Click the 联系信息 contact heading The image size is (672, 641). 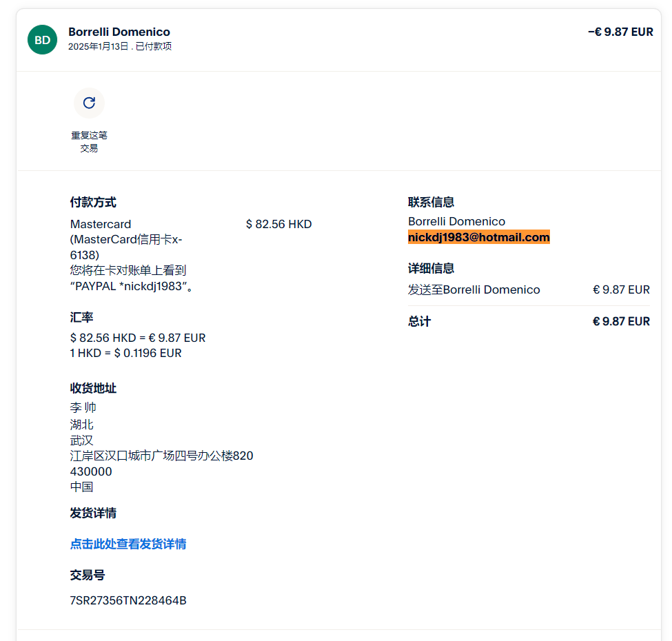coord(431,202)
